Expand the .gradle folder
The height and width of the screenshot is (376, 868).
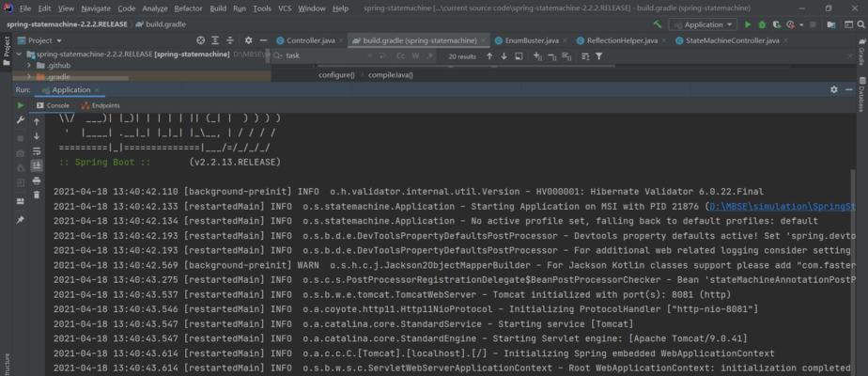coord(29,77)
